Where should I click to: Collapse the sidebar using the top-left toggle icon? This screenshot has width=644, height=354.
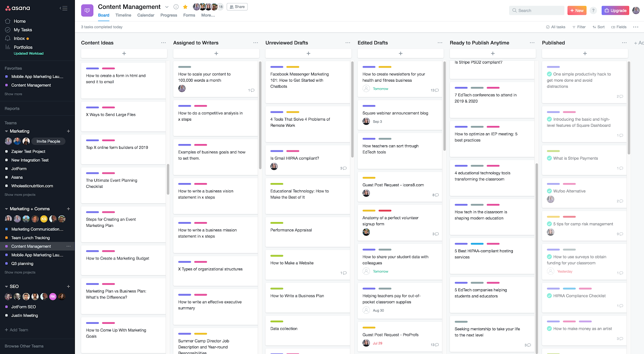[64, 8]
